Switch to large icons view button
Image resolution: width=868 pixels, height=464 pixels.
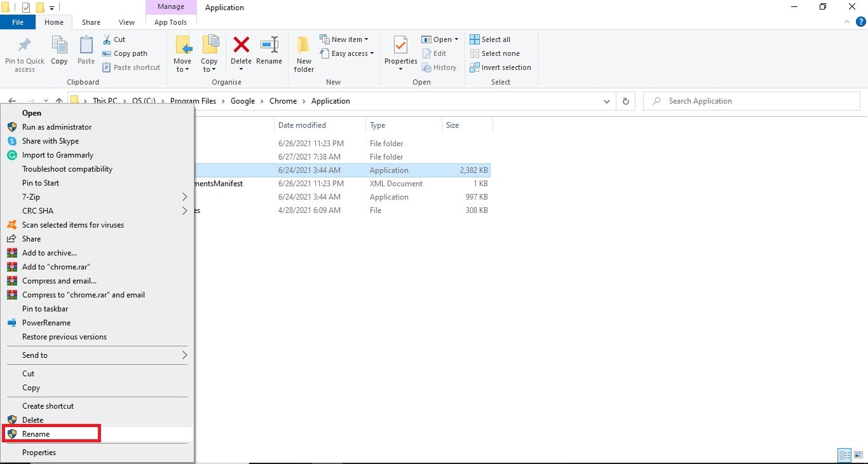tap(860, 455)
